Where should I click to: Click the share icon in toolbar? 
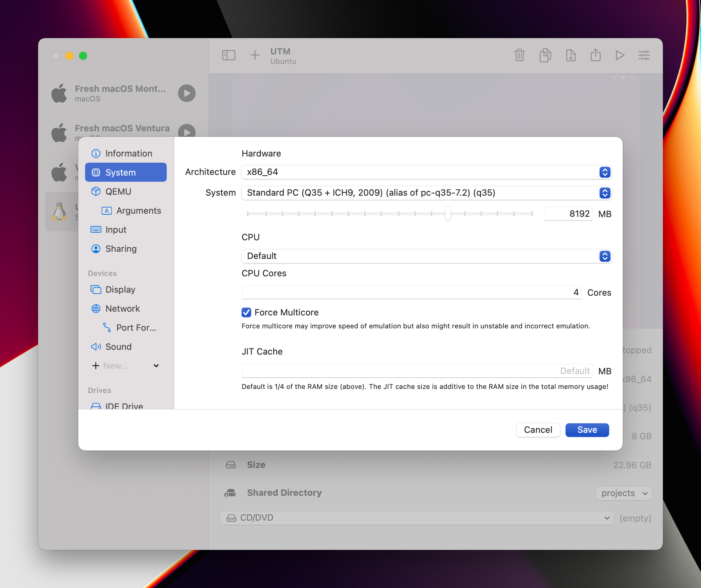click(x=596, y=55)
